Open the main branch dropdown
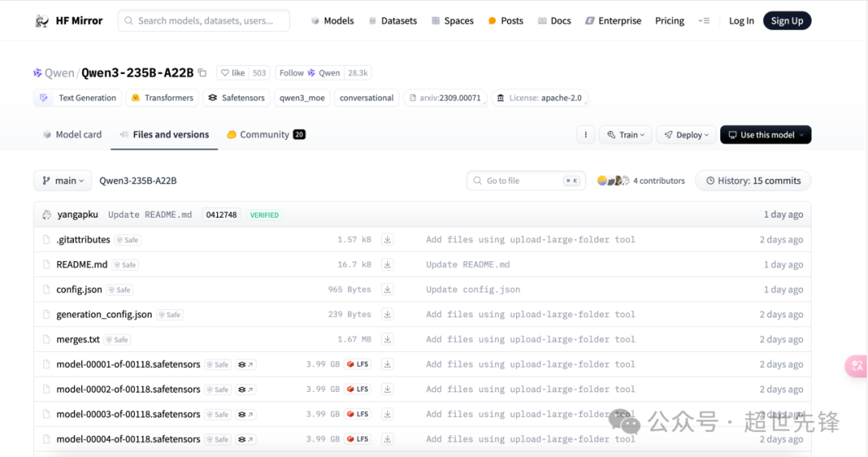The height and width of the screenshot is (457, 868). click(63, 181)
